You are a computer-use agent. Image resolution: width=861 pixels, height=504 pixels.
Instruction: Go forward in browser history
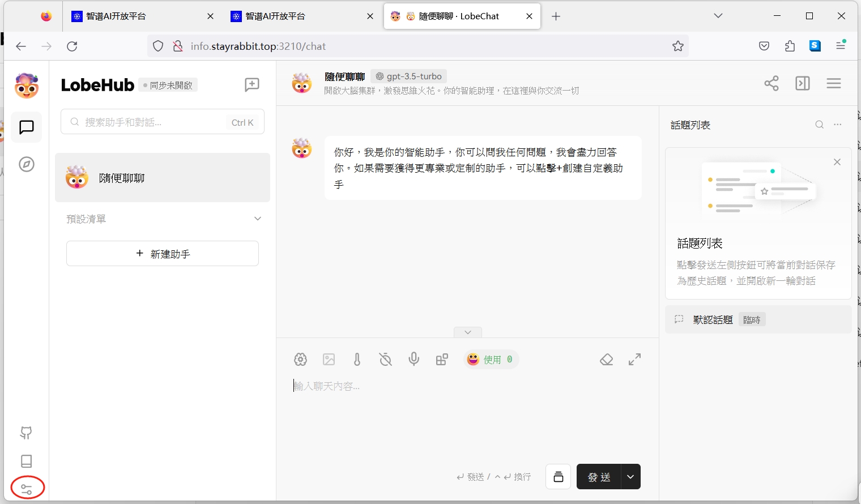coord(46,46)
